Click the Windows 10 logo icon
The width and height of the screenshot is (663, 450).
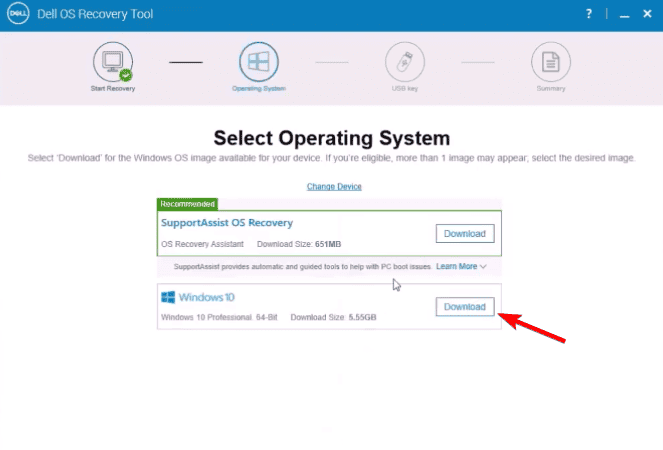tap(168, 297)
